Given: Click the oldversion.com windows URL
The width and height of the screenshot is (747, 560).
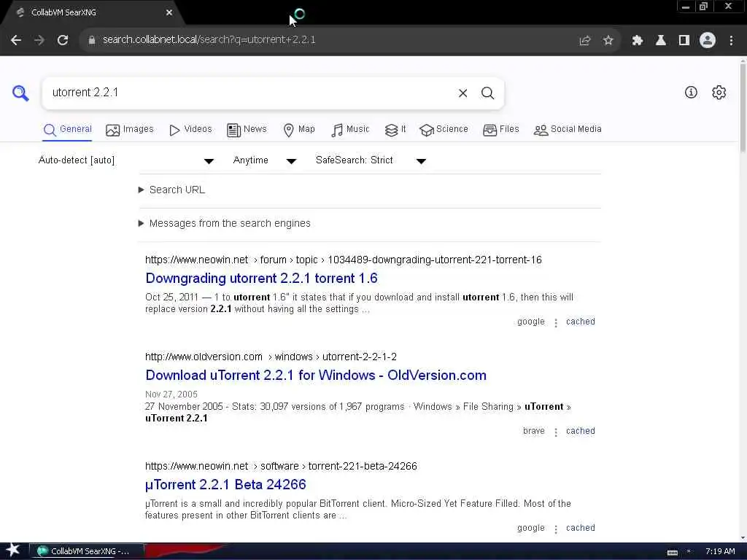Looking at the screenshot, I should [271, 357].
